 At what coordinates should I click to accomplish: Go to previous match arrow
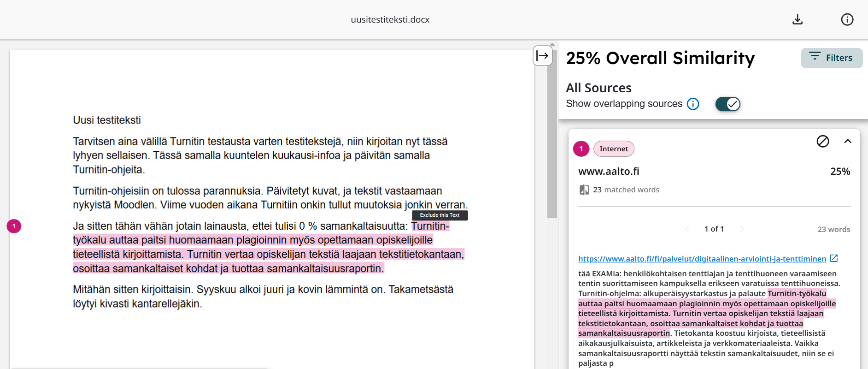687,229
